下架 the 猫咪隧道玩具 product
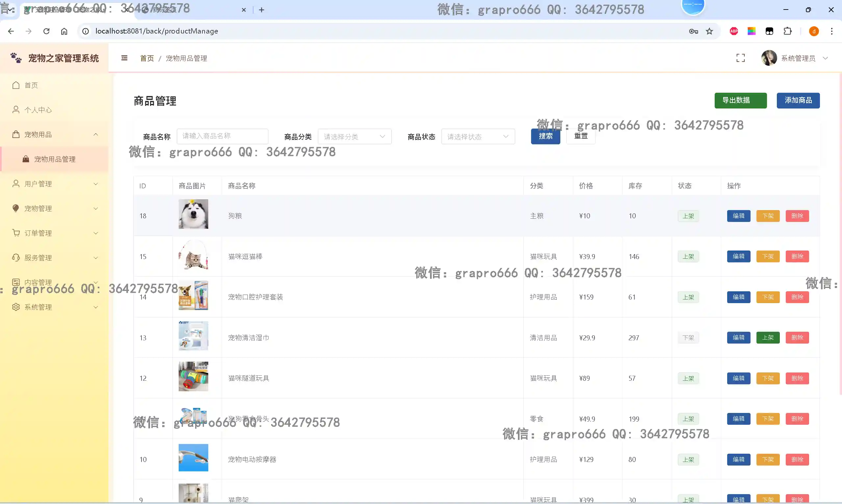The height and width of the screenshot is (504, 842). 768,378
